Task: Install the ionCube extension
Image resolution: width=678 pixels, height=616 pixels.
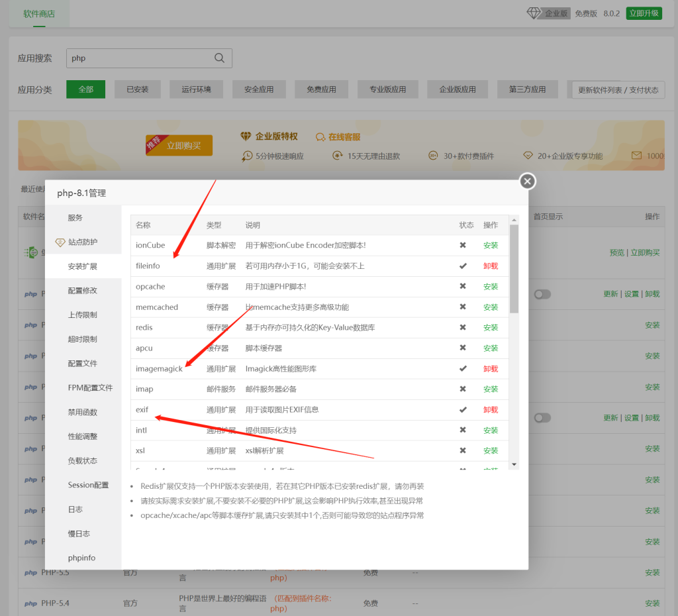Action: click(491, 244)
